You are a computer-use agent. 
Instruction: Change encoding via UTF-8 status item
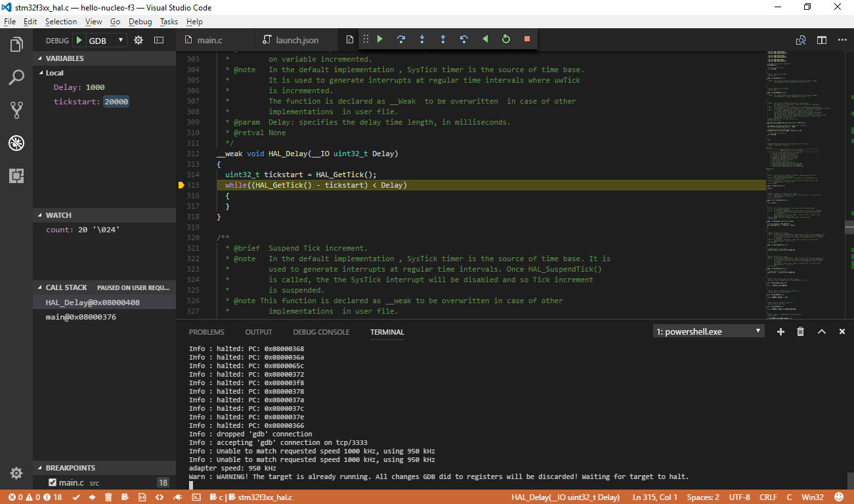click(x=739, y=497)
